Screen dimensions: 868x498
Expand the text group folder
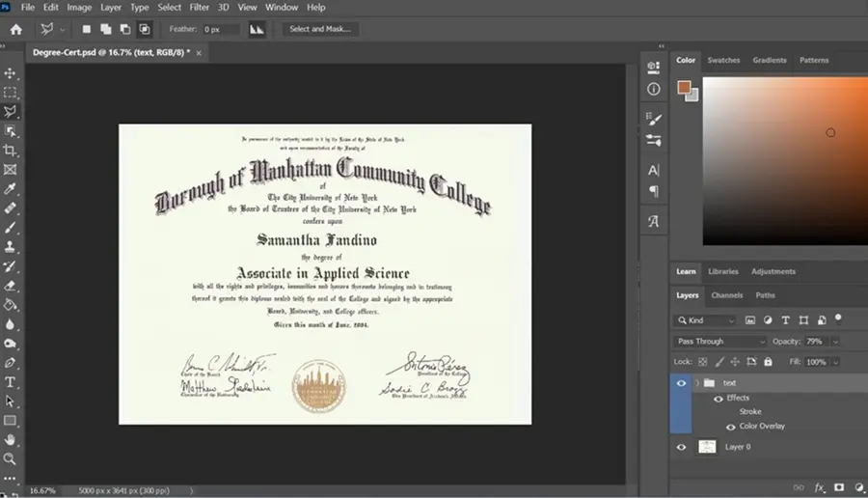coord(697,383)
